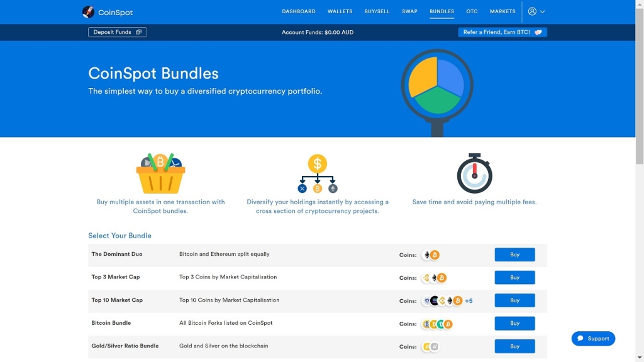Click Binance coin icon in Top 3 Market Cap row
The width and height of the screenshot is (644, 362).
pos(426,278)
